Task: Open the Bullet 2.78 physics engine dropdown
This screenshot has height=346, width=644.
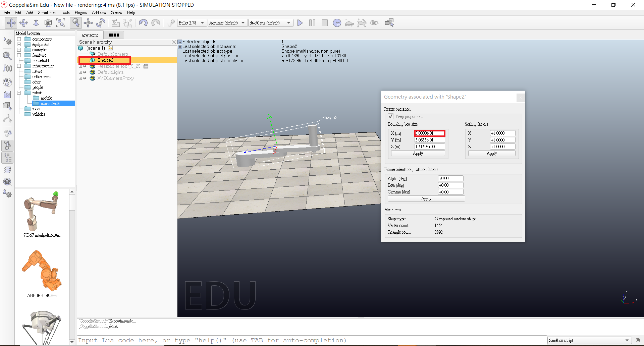Action: (x=192, y=23)
